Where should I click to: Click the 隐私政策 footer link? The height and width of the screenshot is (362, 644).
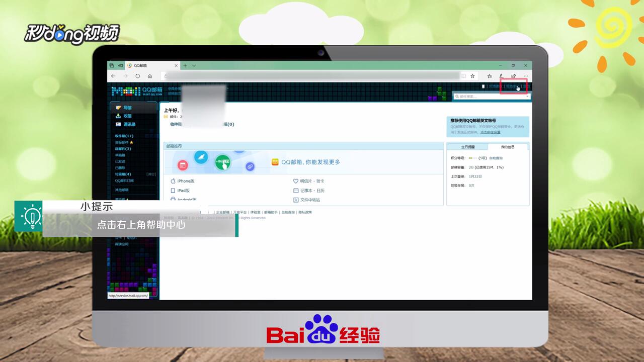(x=305, y=212)
